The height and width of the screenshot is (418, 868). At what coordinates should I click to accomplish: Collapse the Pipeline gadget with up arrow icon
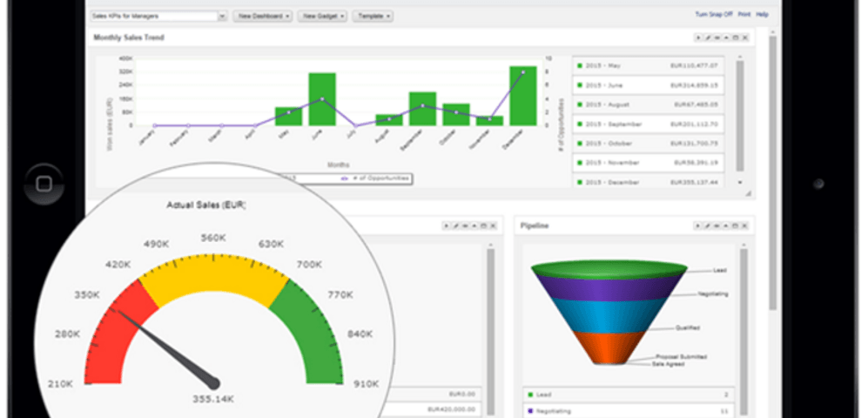[726, 226]
